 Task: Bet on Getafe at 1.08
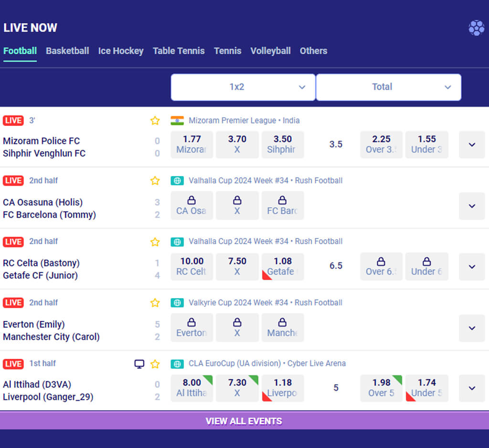(283, 267)
